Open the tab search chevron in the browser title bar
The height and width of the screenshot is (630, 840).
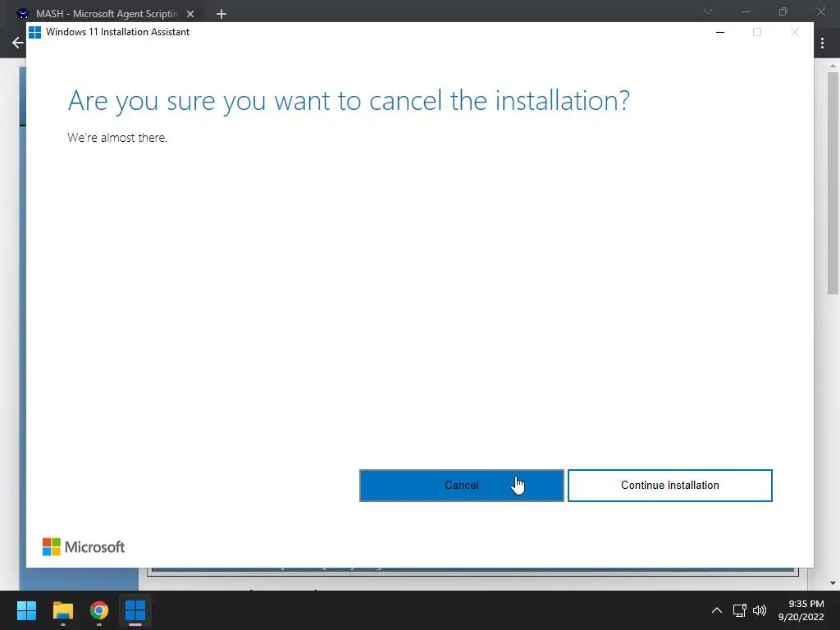click(x=708, y=11)
